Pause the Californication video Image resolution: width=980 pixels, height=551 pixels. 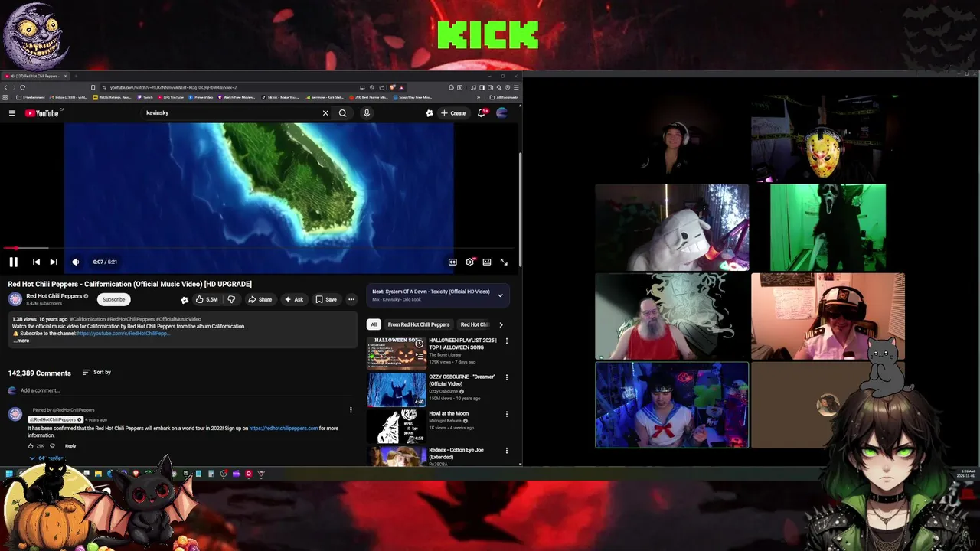pos(13,262)
